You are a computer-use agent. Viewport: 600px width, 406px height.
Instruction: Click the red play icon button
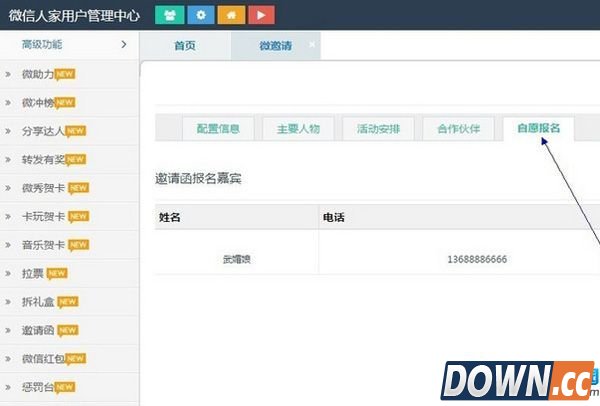(261, 15)
